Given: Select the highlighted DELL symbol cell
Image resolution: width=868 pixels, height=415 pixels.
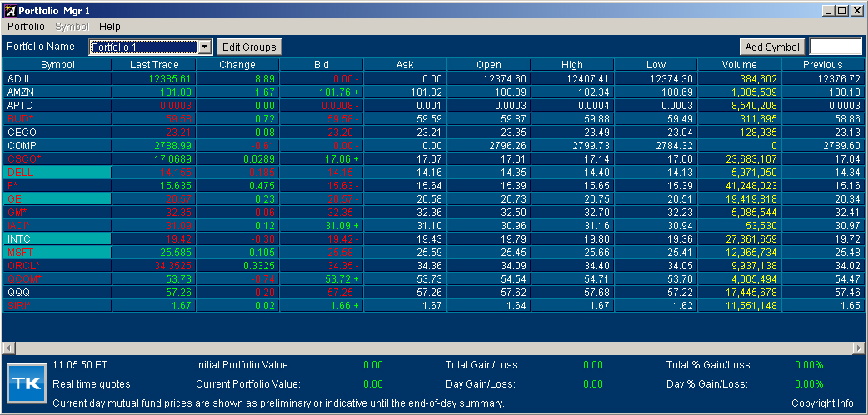Looking at the screenshot, I should pos(57,172).
